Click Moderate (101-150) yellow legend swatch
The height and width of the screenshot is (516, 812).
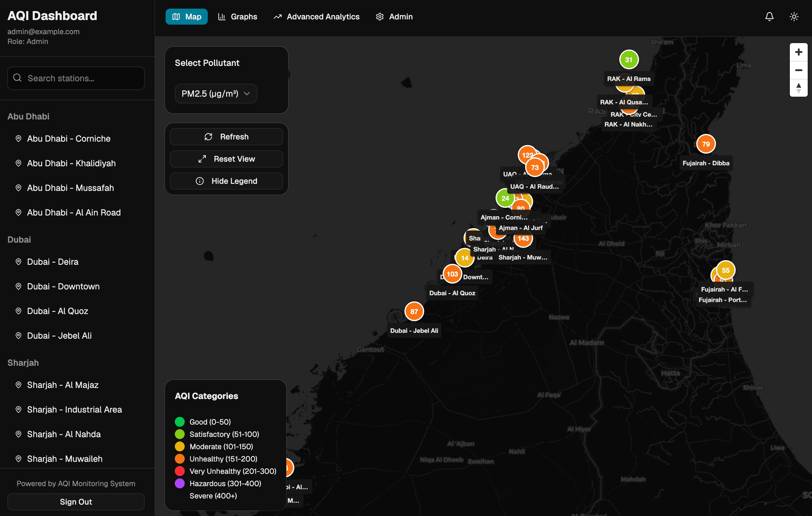coord(180,446)
